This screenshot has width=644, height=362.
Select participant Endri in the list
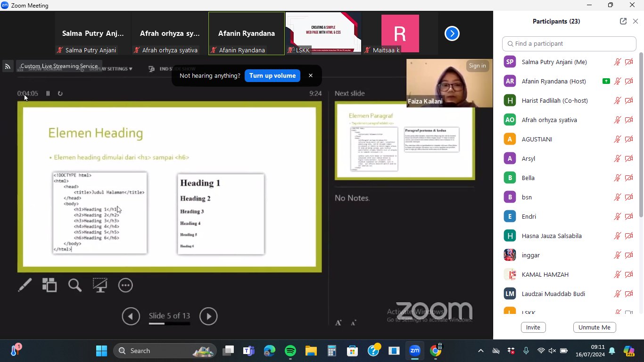click(x=568, y=216)
